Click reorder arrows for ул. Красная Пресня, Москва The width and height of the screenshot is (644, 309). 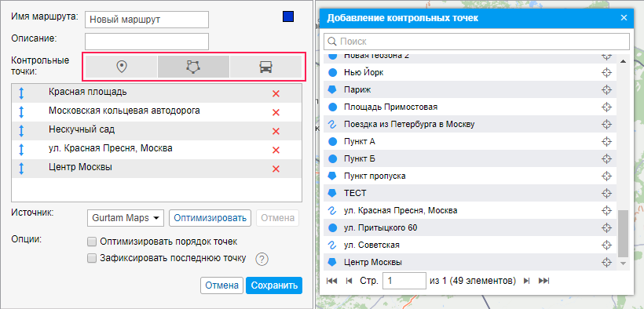(x=21, y=150)
